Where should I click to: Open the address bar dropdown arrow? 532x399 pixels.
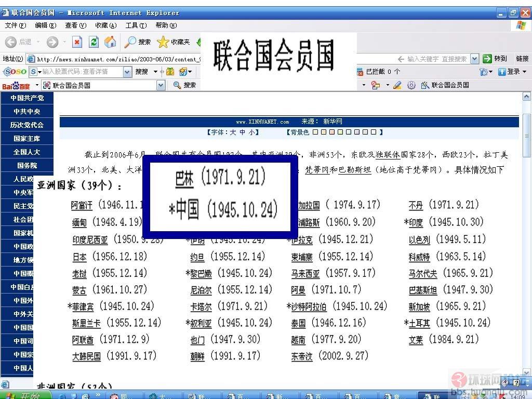click(475, 59)
